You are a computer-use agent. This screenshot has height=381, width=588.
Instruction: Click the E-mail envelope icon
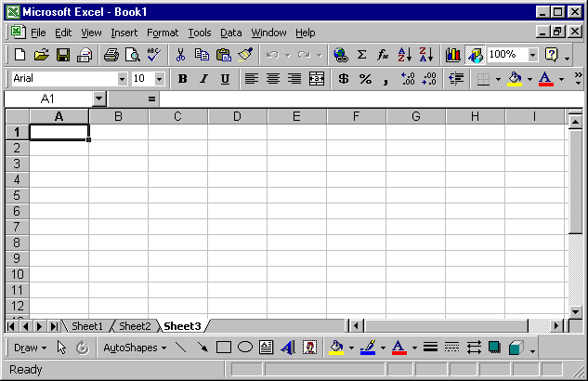coord(85,55)
